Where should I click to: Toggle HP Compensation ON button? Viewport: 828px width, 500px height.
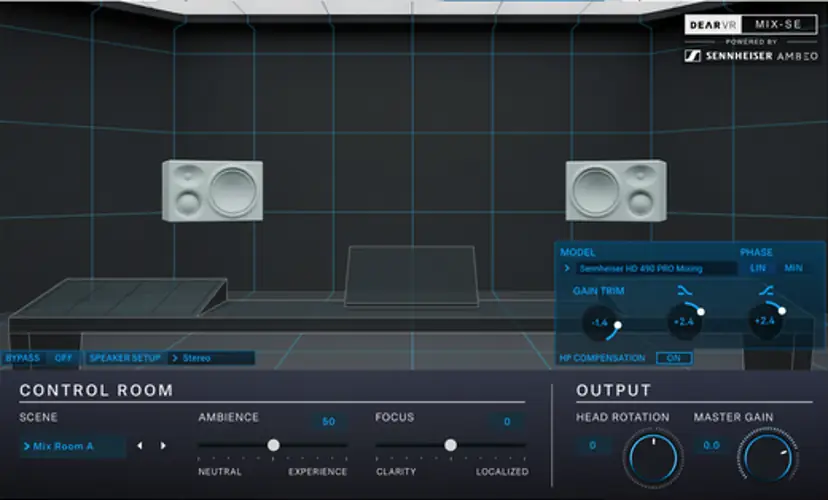tap(673, 358)
